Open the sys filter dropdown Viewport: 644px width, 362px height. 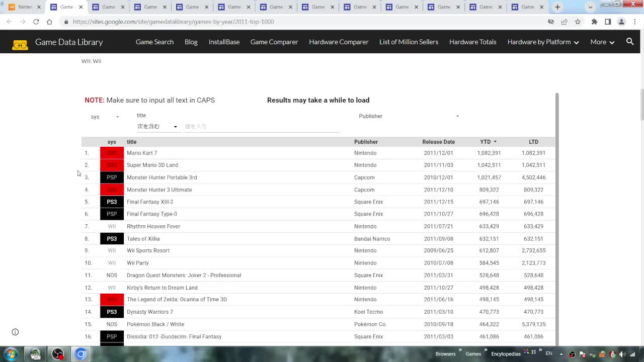click(x=105, y=117)
